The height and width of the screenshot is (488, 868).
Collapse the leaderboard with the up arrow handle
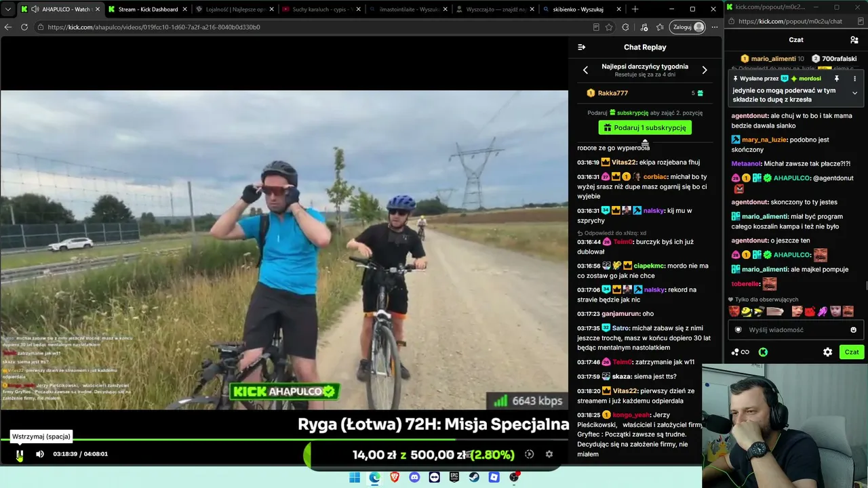coord(645,142)
